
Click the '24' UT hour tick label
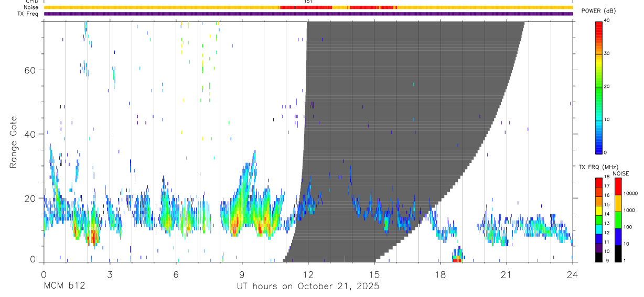(572, 275)
